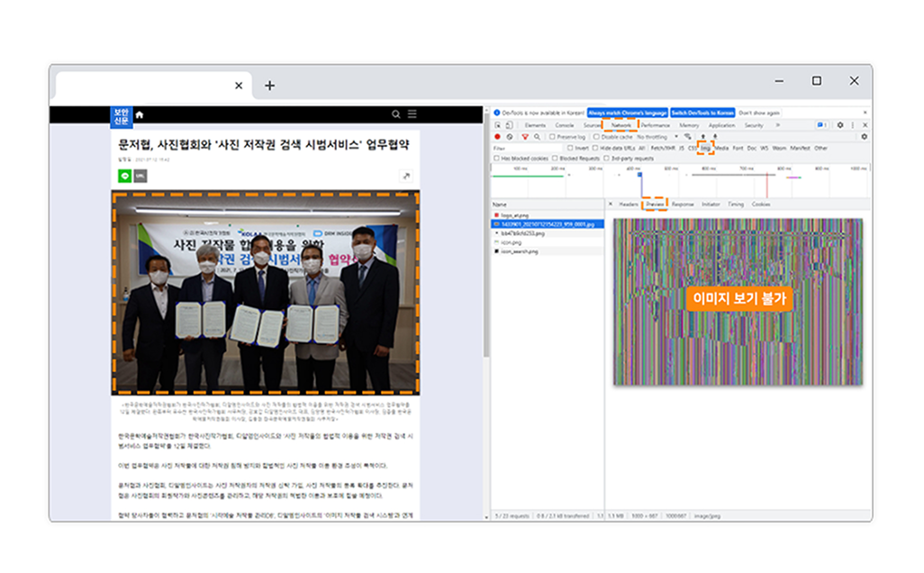The width and height of the screenshot is (924, 573).
Task: Switch to the Application tab
Action: tap(721, 125)
